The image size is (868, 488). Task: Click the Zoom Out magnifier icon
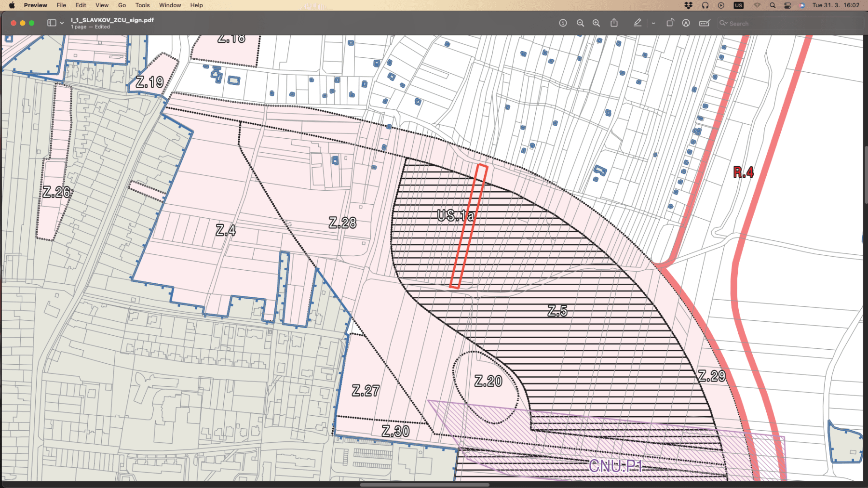click(580, 23)
